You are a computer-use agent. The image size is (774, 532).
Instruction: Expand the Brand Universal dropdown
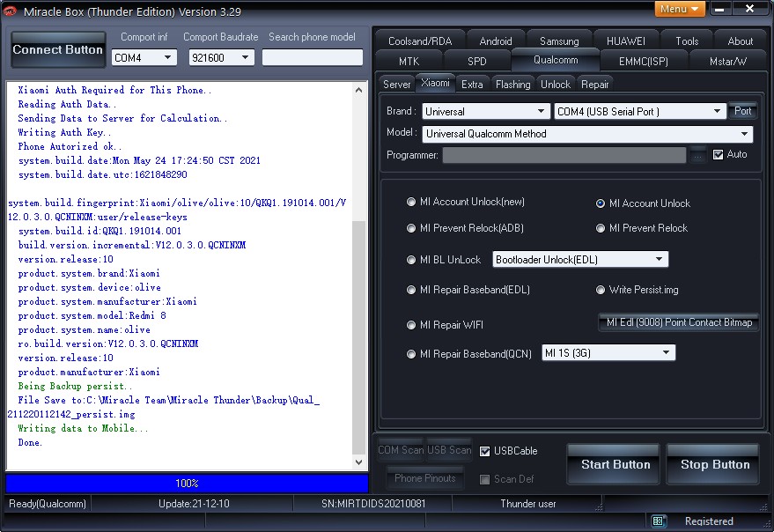tap(486, 112)
